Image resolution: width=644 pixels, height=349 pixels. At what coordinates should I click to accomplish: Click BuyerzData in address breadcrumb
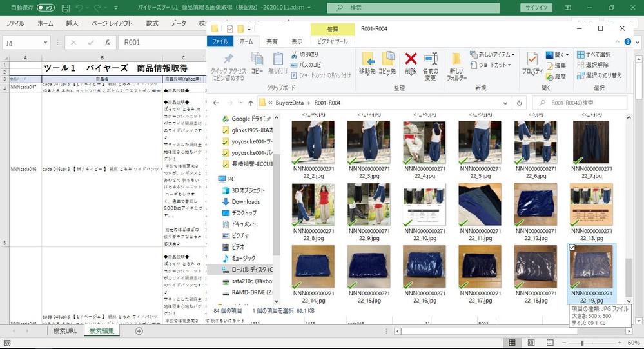[289, 103]
